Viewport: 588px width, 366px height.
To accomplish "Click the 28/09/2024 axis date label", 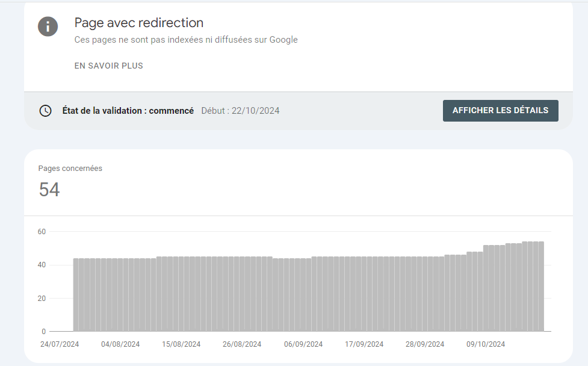I will (425, 344).
